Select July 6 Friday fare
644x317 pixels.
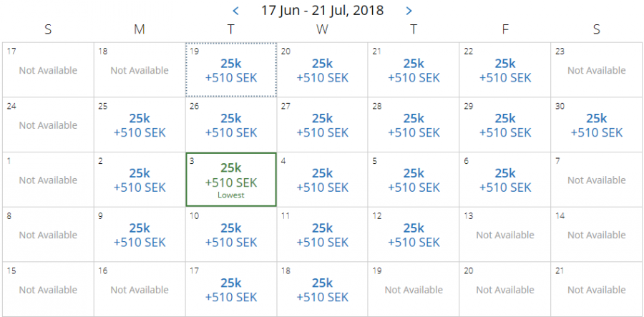[505, 180]
